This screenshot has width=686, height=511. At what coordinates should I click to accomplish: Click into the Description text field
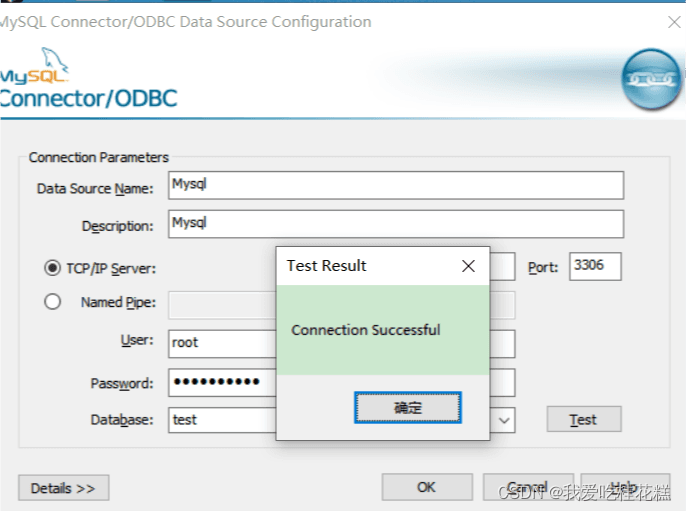click(395, 223)
